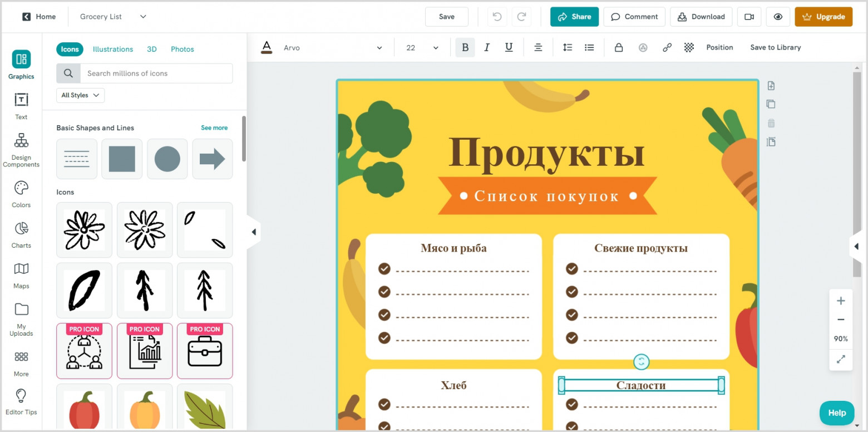Click the grayed group icon in toolbar
Screen dimensions: 868x432
643,47
